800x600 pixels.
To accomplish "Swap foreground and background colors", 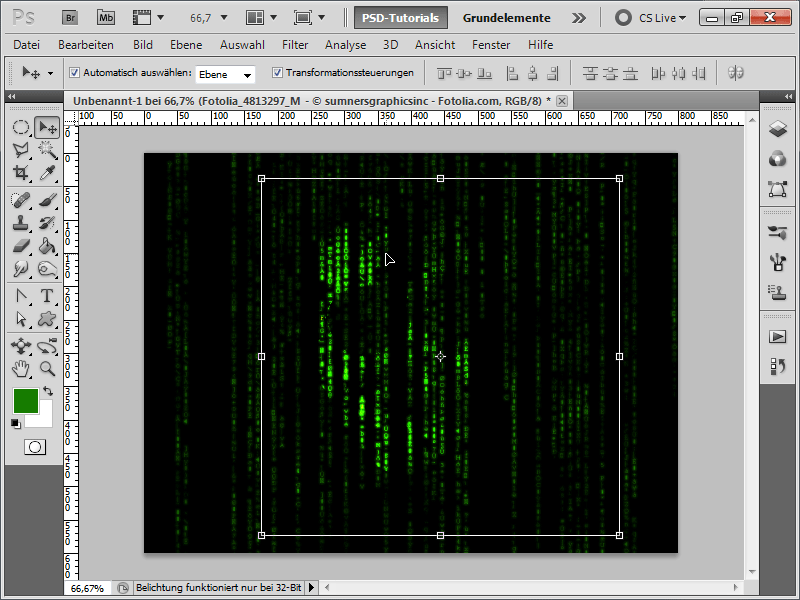I will pyautogui.click(x=48, y=391).
